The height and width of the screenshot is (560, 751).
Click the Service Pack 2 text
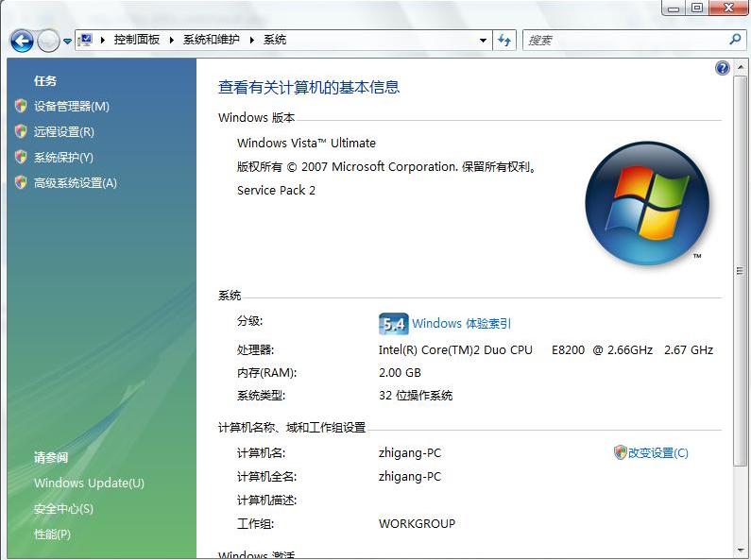(276, 191)
